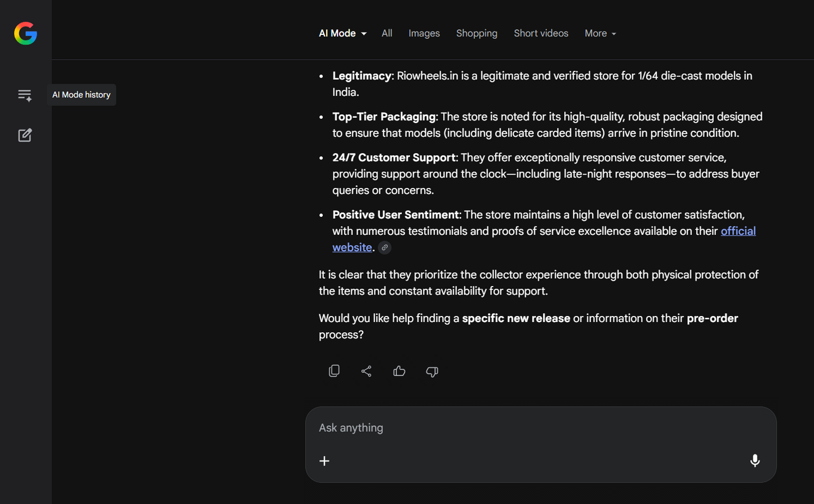
Task: Click the bold 'pre-order' text
Action: point(712,318)
